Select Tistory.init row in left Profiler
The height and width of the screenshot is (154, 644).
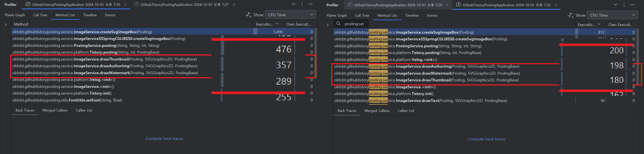click(x=162, y=93)
